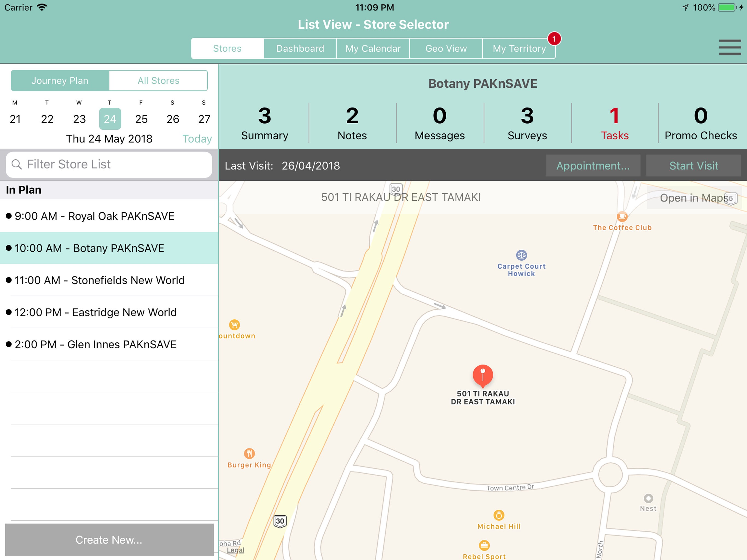Click the Town Centre Dr road label
This screenshot has height=560, width=747.
pos(510,487)
